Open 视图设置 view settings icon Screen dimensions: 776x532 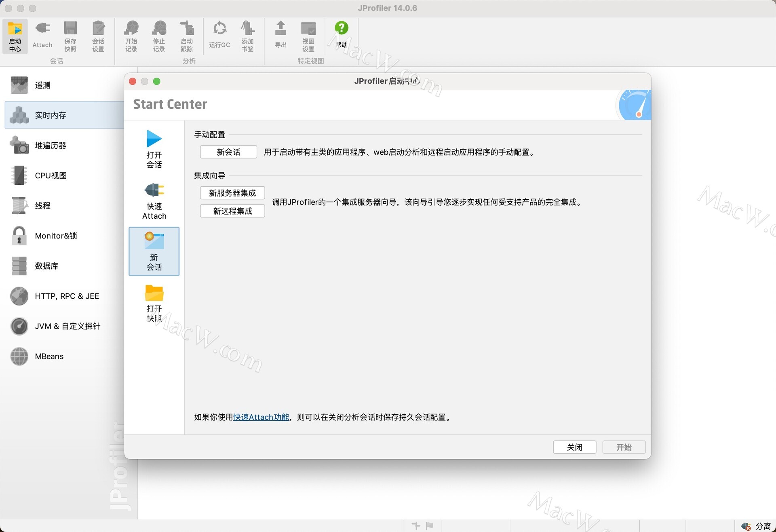[x=308, y=36]
